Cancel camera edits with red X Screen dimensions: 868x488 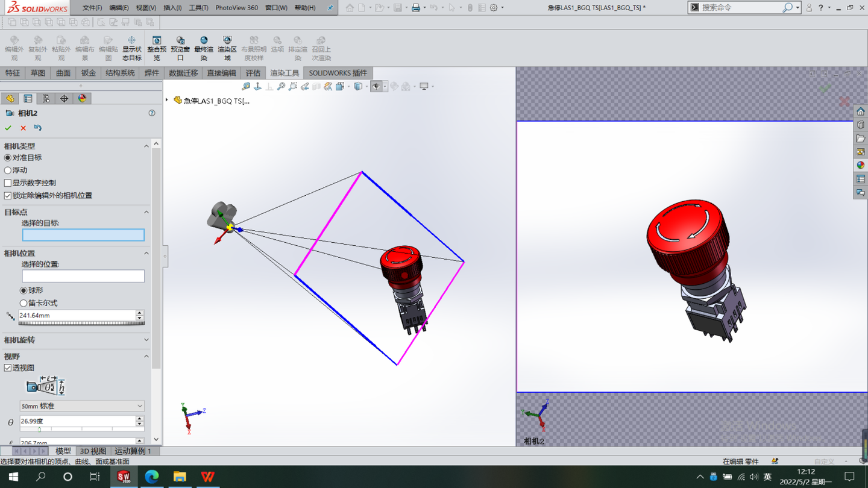[x=22, y=128]
